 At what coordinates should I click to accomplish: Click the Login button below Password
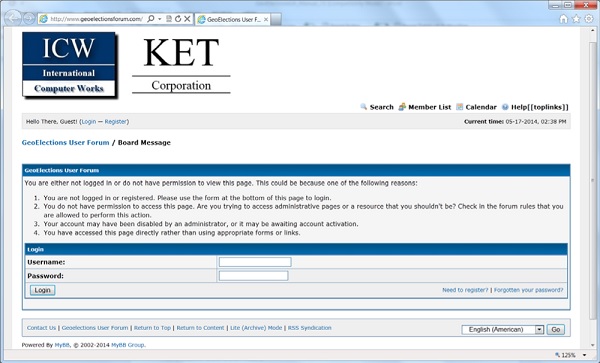tap(42, 290)
